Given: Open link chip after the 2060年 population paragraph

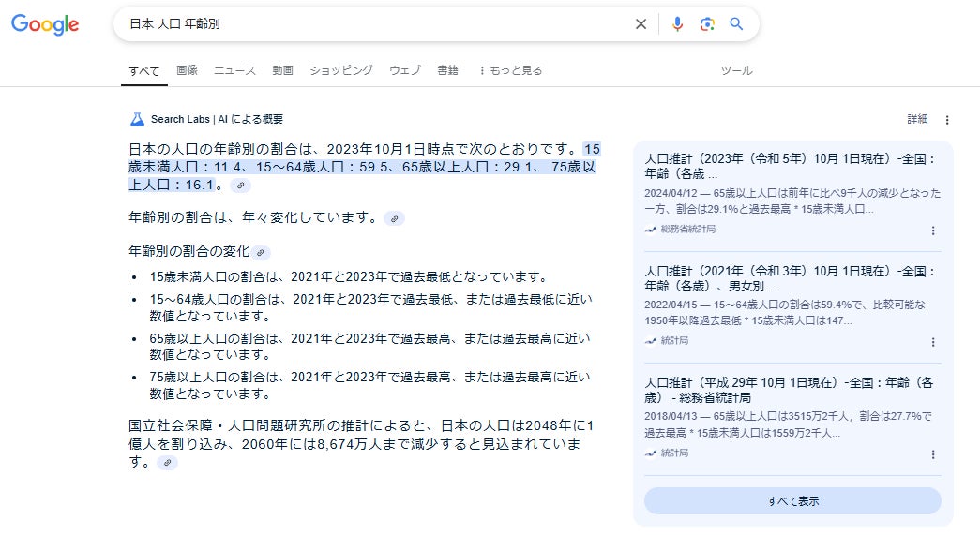Looking at the screenshot, I should pos(167,463).
